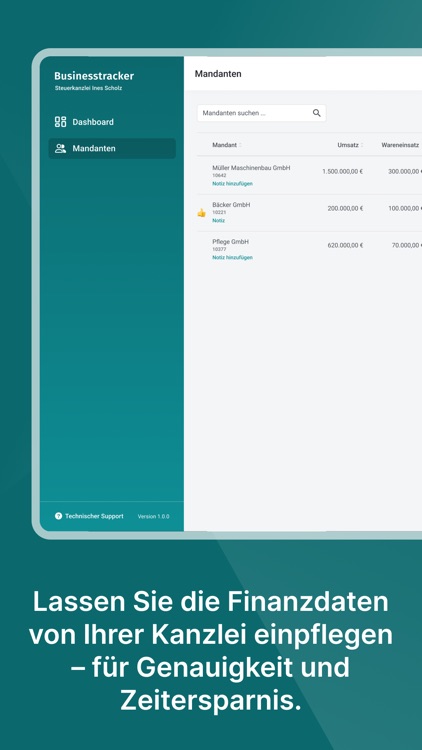Open Notiz link for Bäcker GmbH

(x=218, y=221)
